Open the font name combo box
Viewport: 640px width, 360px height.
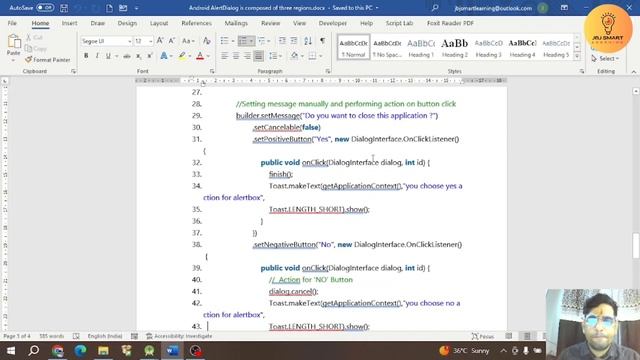(106, 41)
